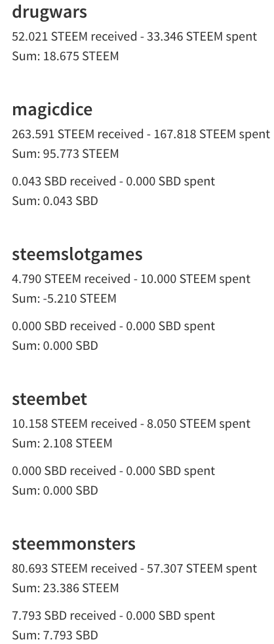The height and width of the screenshot is (644, 274).
Task: Click the drugwars heading
Action: (x=49, y=12)
